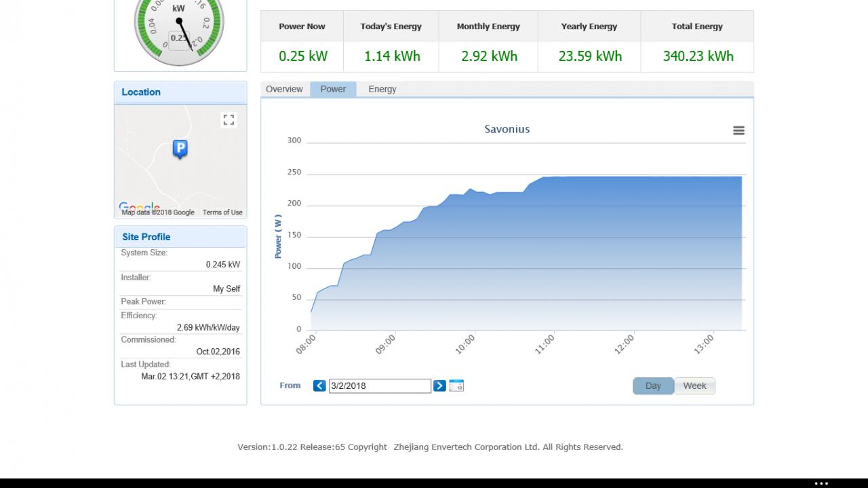
Task: Click Today's Energy value 1.14 kWh
Action: tap(392, 56)
